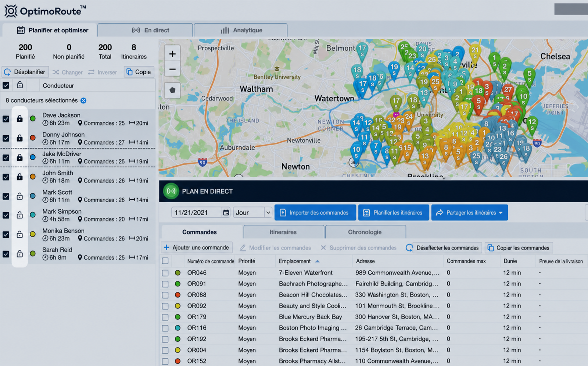Click the Plan en direct live icon
Screen dimensions: 588x366
coord(171,191)
